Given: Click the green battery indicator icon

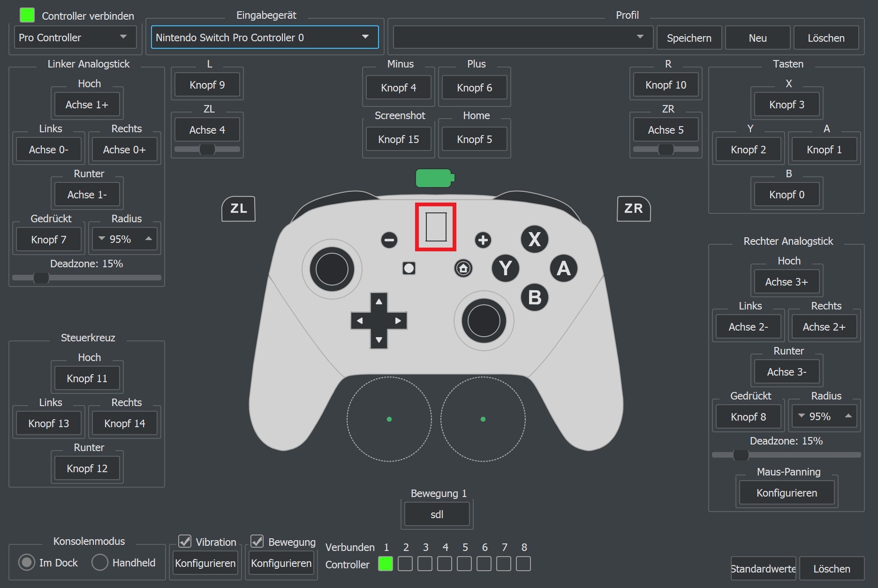Looking at the screenshot, I should pos(434,178).
